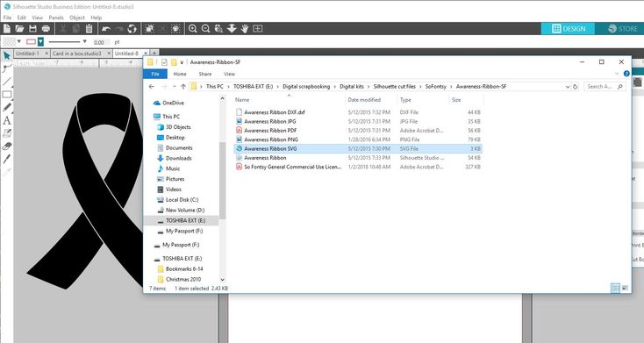Add a new document tab with plus

point(154,53)
